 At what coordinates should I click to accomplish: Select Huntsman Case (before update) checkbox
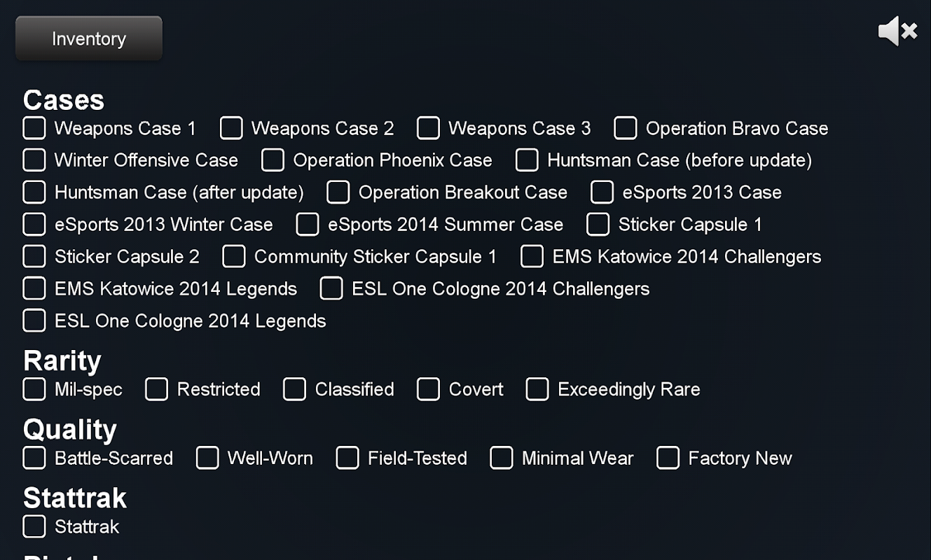527,160
